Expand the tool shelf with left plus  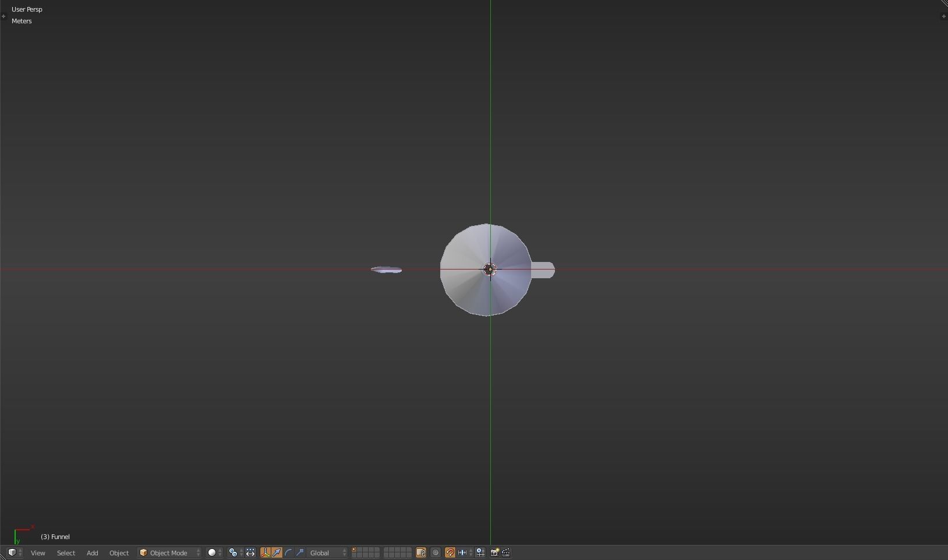[x=3, y=16]
